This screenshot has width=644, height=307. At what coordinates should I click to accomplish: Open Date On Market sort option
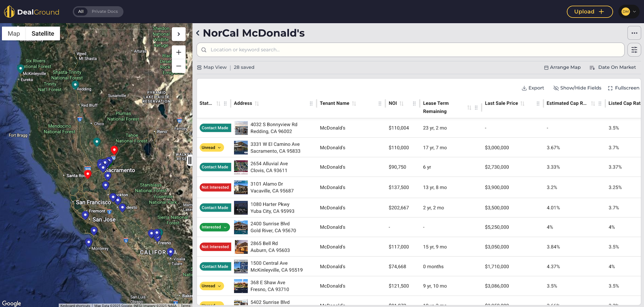[x=612, y=67]
